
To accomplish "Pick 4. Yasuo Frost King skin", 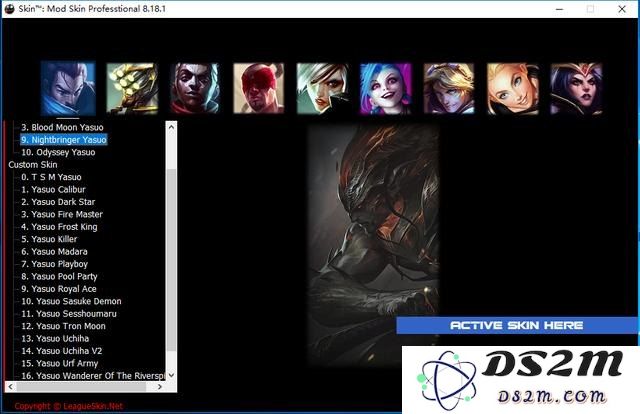I will [59, 227].
